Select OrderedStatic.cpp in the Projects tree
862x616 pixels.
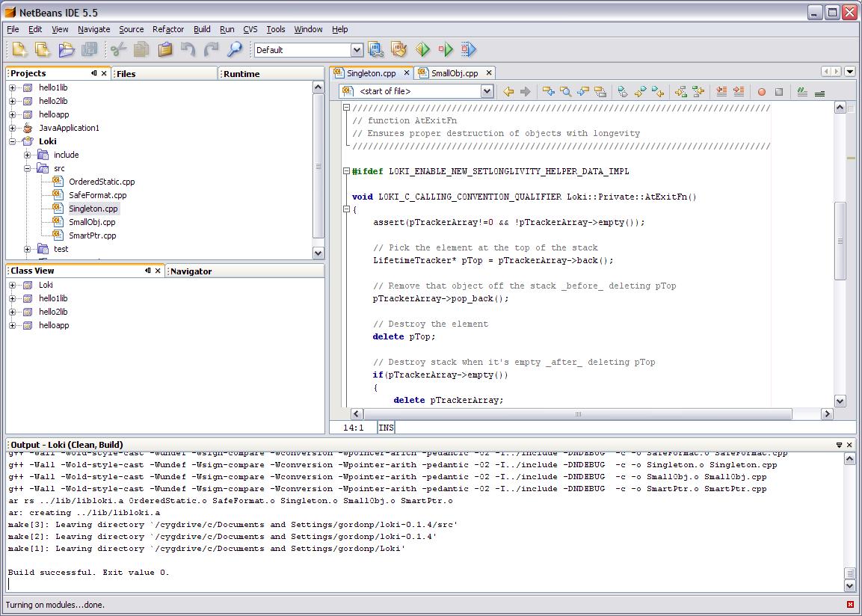coord(102,182)
